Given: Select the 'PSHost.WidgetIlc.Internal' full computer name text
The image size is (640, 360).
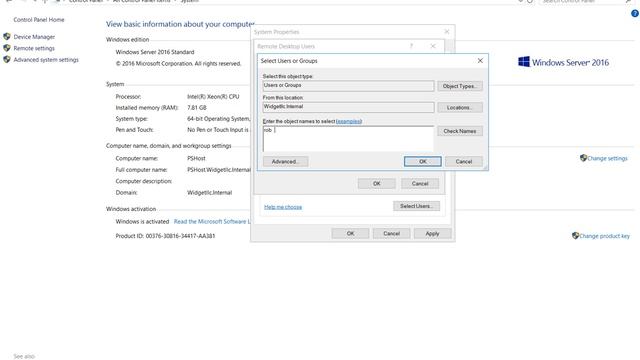Looking at the screenshot, I should click(219, 170).
